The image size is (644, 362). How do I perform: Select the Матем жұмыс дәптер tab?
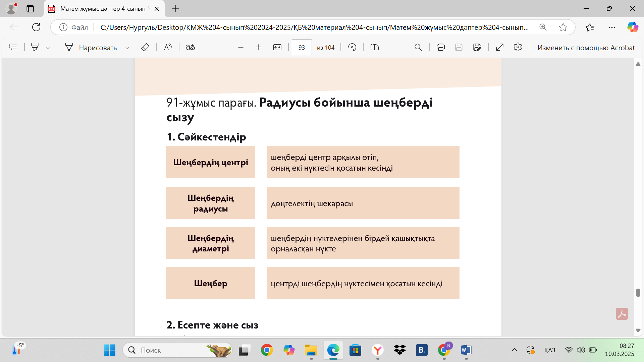[x=102, y=9]
